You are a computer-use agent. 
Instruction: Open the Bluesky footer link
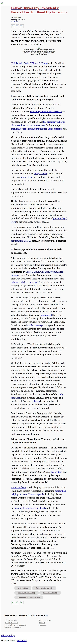[x=42, y=622]
